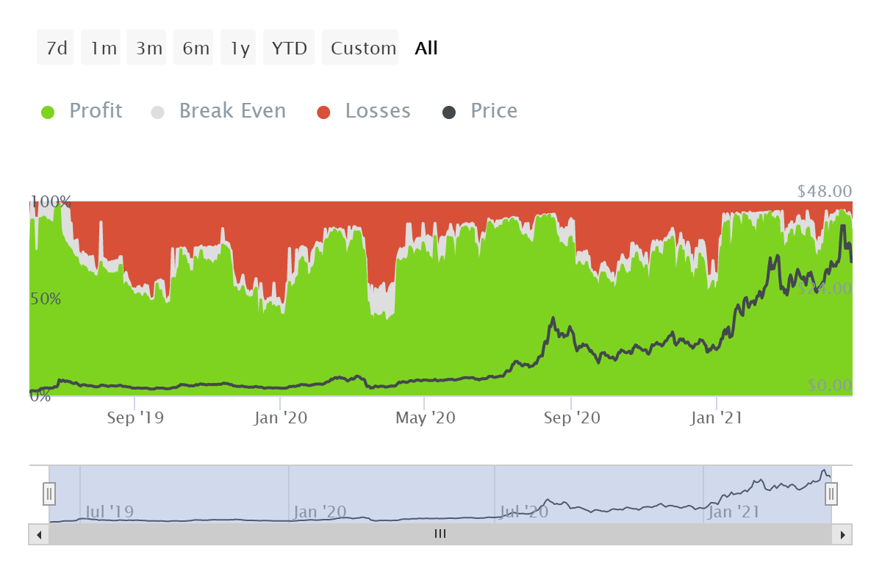Show the 1y time range
Viewport: 882px width, 588px height.
pyautogui.click(x=240, y=49)
